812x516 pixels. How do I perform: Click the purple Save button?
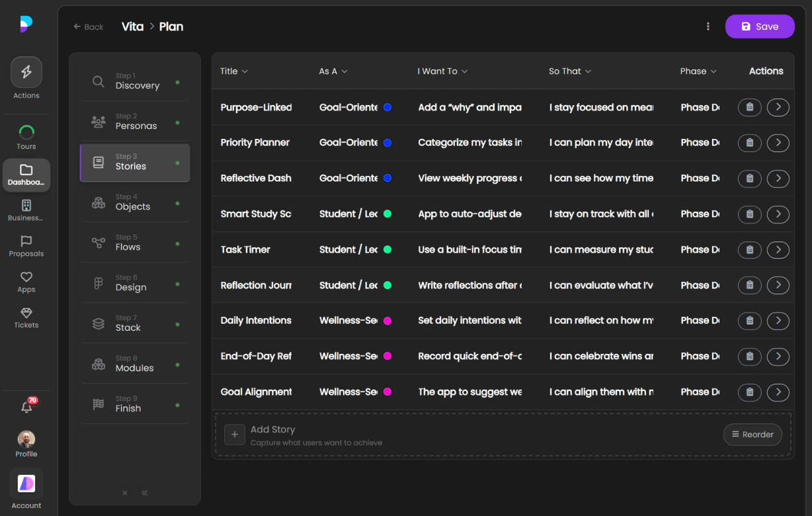[760, 26]
